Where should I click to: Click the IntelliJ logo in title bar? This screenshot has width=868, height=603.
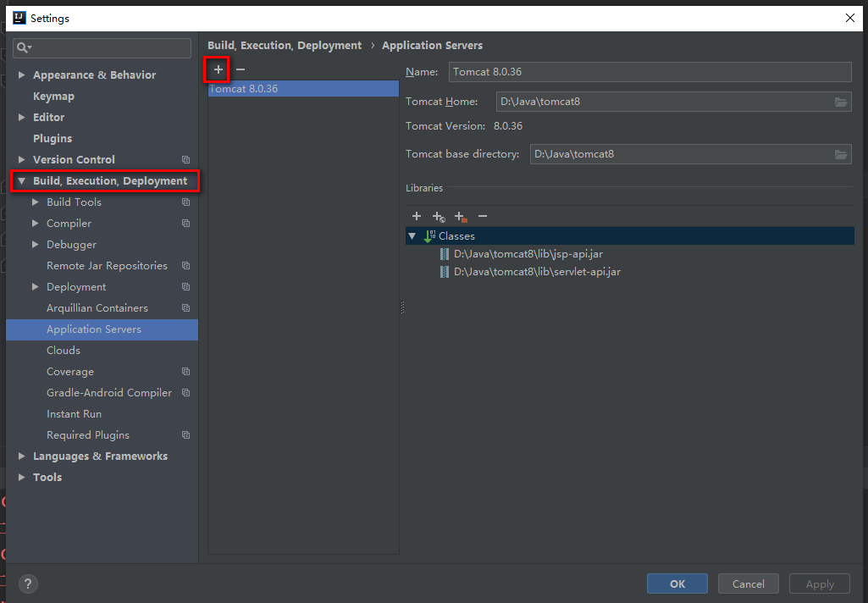[19, 19]
